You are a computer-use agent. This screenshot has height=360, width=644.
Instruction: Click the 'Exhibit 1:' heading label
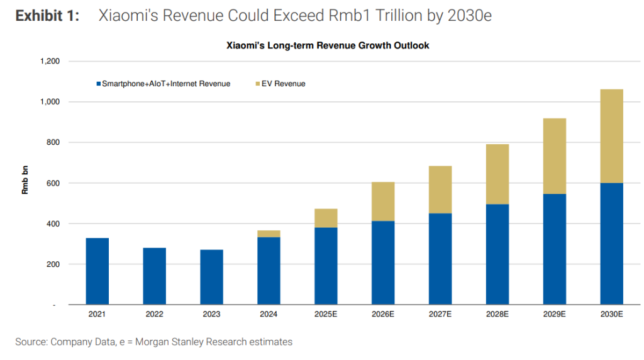coord(48,16)
